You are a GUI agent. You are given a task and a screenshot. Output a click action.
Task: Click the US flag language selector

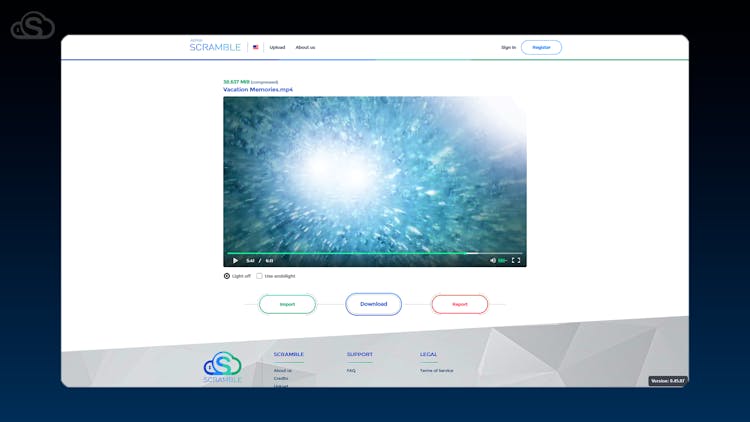256,47
